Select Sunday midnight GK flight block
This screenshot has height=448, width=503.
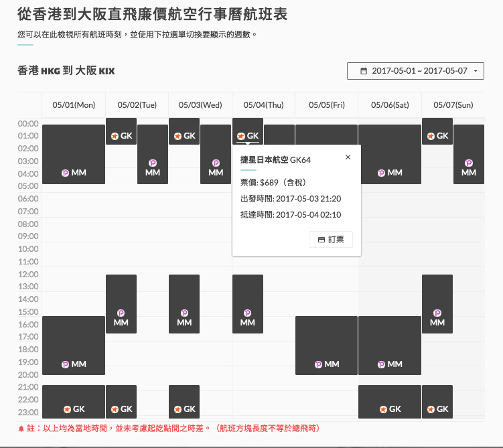437,131
